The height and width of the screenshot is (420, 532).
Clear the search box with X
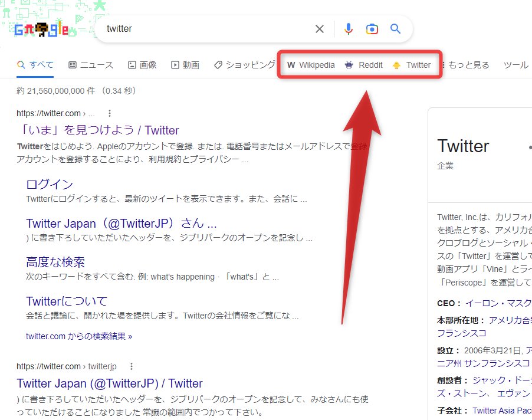pyautogui.click(x=319, y=29)
